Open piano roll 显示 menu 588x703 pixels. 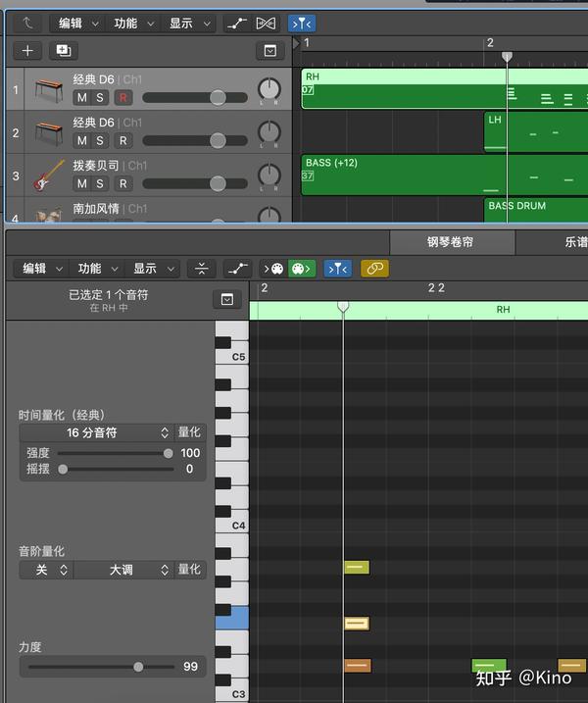[x=152, y=269]
